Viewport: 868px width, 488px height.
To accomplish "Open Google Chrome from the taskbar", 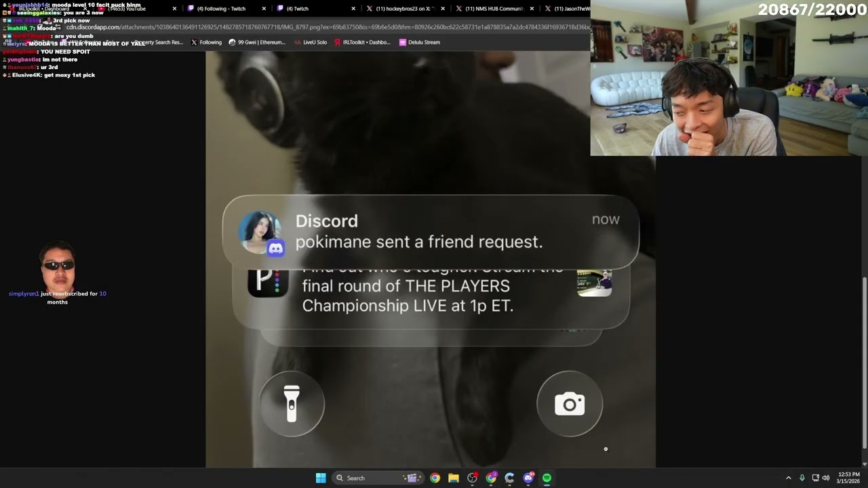I will click(435, 478).
